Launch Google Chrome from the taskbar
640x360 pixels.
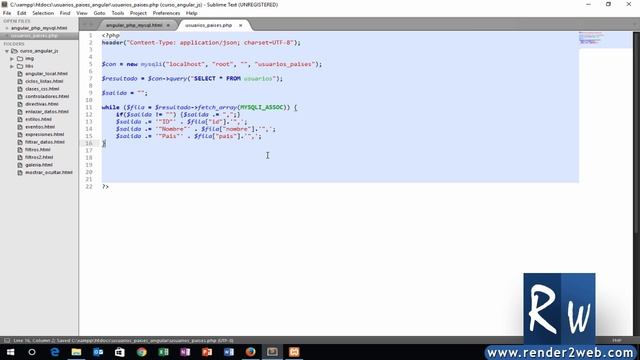(142, 352)
